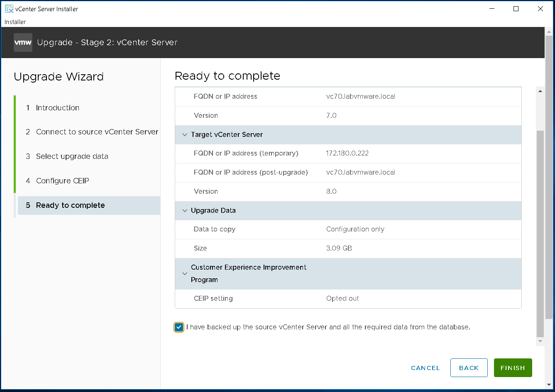The height and width of the screenshot is (392, 555).
Task: Click the summary scrollbar up arrow
Action: point(540,91)
